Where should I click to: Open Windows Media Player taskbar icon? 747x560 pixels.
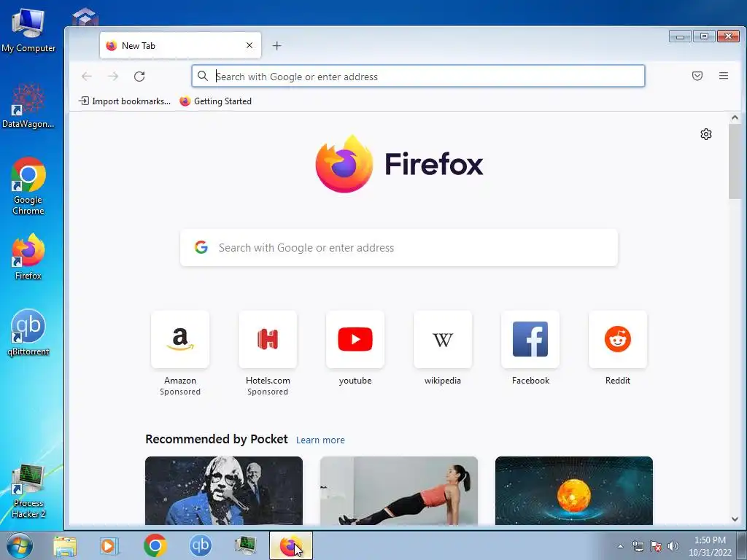click(109, 545)
